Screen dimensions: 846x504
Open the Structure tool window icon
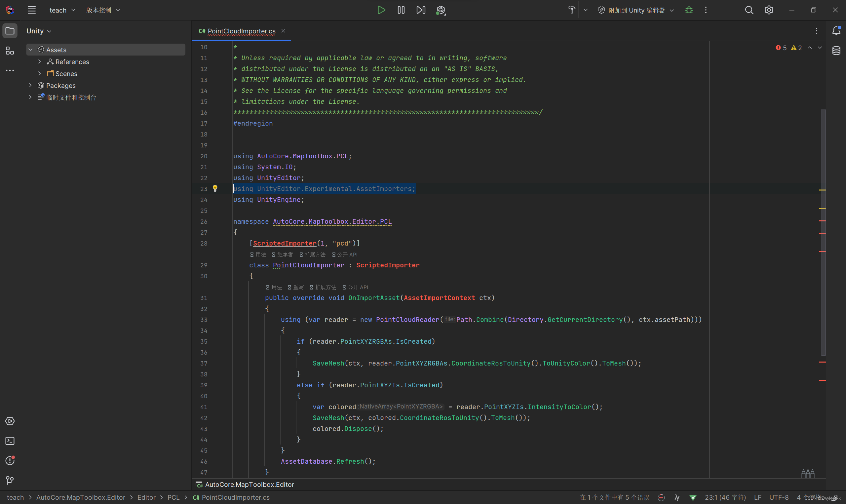click(10, 51)
